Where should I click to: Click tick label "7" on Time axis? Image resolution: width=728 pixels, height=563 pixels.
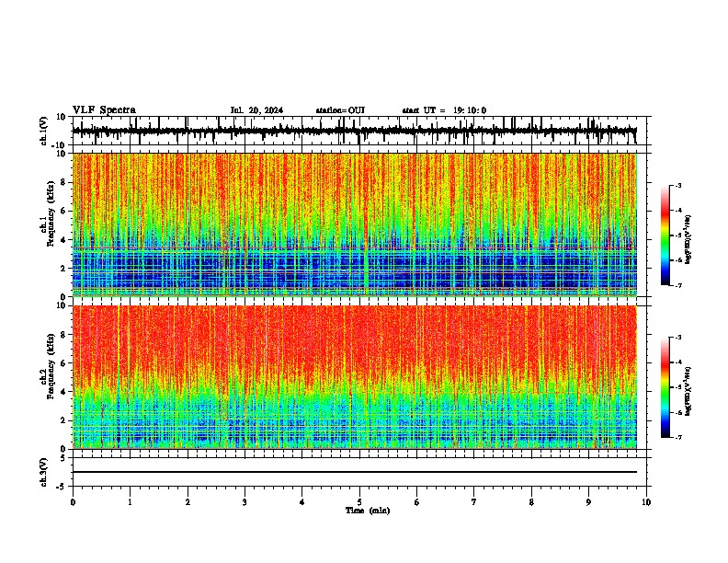point(474,502)
